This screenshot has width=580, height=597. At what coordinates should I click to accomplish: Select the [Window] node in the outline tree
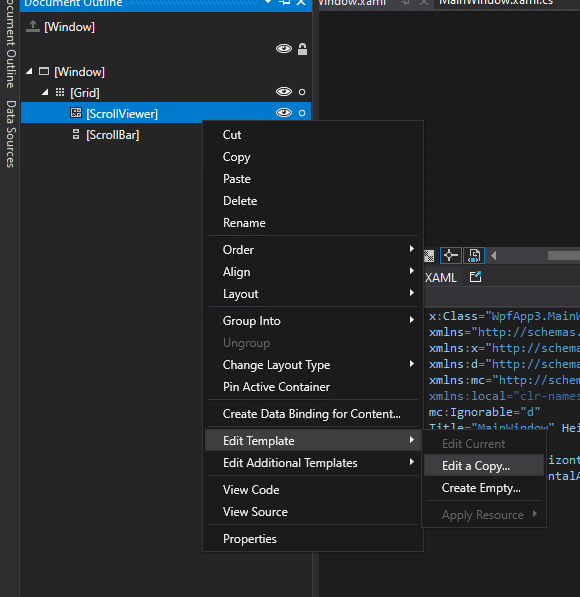click(x=79, y=72)
